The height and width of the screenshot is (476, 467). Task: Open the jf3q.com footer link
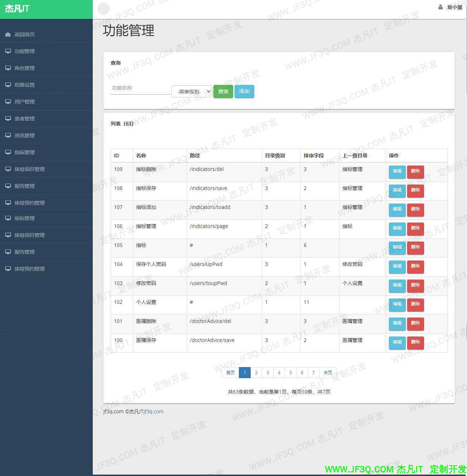pyautogui.click(x=154, y=411)
